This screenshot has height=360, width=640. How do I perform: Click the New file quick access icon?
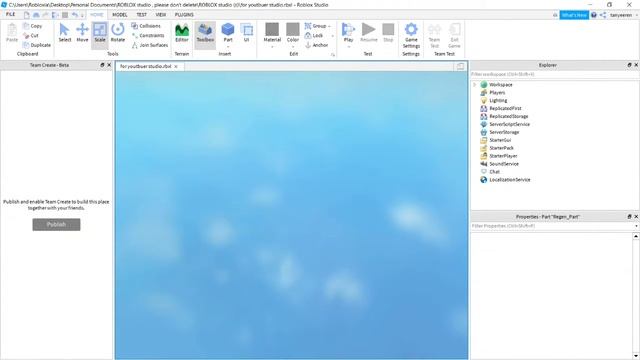(x=27, y=15)
